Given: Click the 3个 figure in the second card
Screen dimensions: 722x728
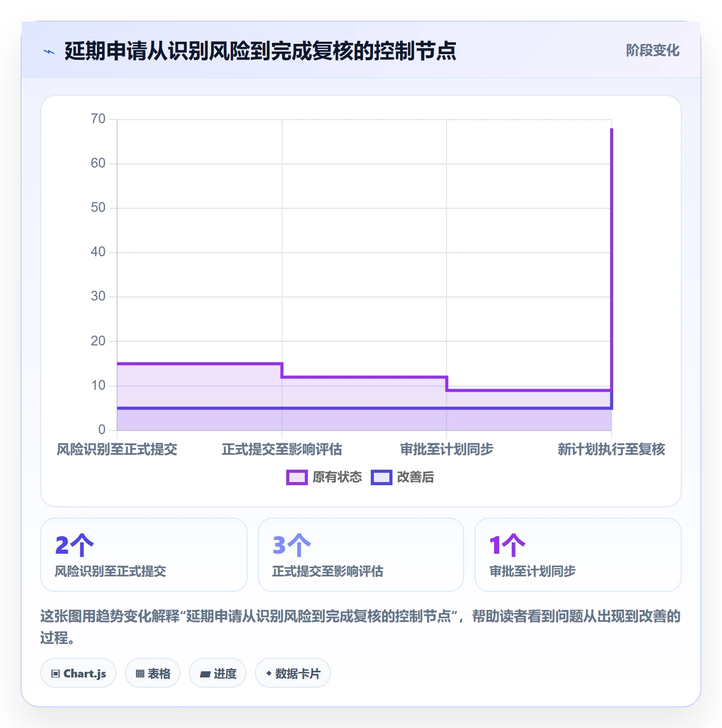Looking at the screenshot, I should point(292,545).
